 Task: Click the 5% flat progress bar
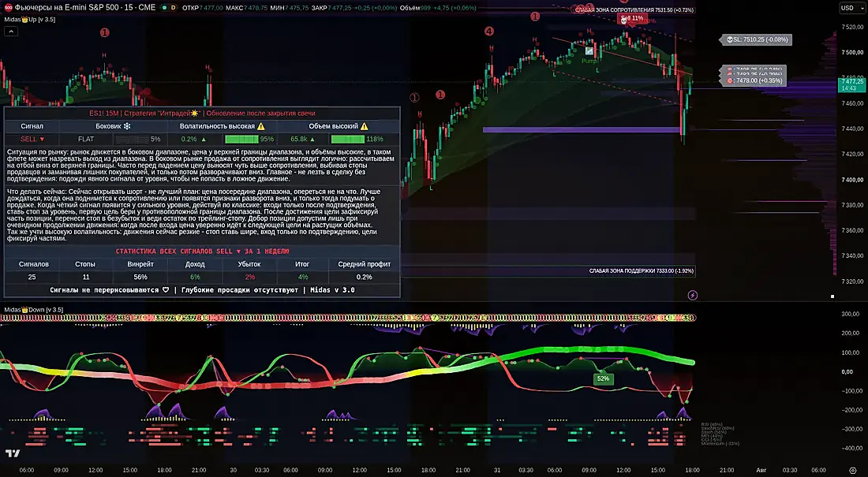133,140
